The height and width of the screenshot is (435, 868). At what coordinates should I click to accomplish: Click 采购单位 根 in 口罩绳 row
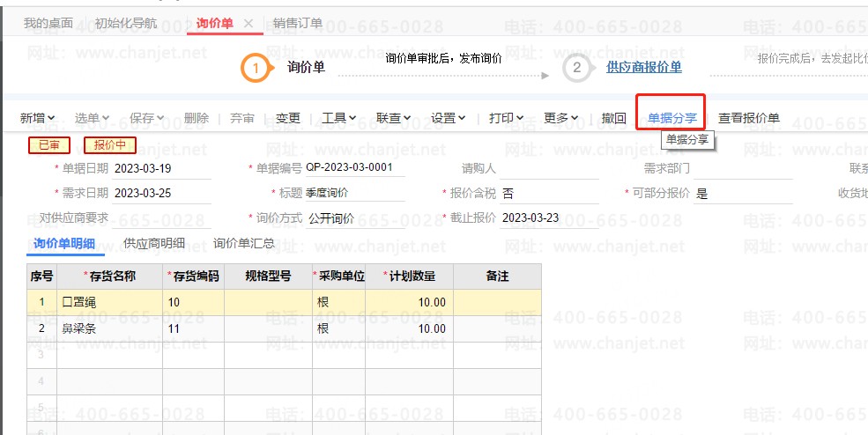coord(338,302)
